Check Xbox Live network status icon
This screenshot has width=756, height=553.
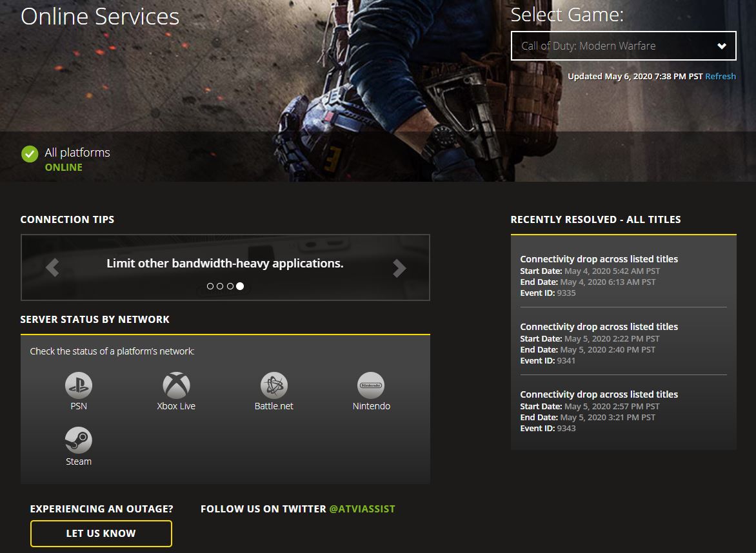pyautogui.click(x=176, y=385)
